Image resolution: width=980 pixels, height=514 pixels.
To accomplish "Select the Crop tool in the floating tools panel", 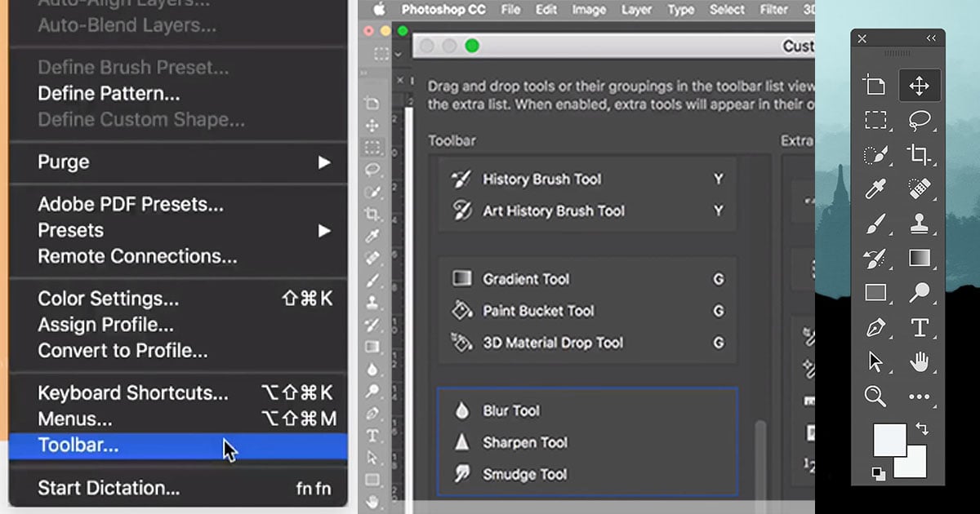I will pyautogui.click(x=920, y=155).
